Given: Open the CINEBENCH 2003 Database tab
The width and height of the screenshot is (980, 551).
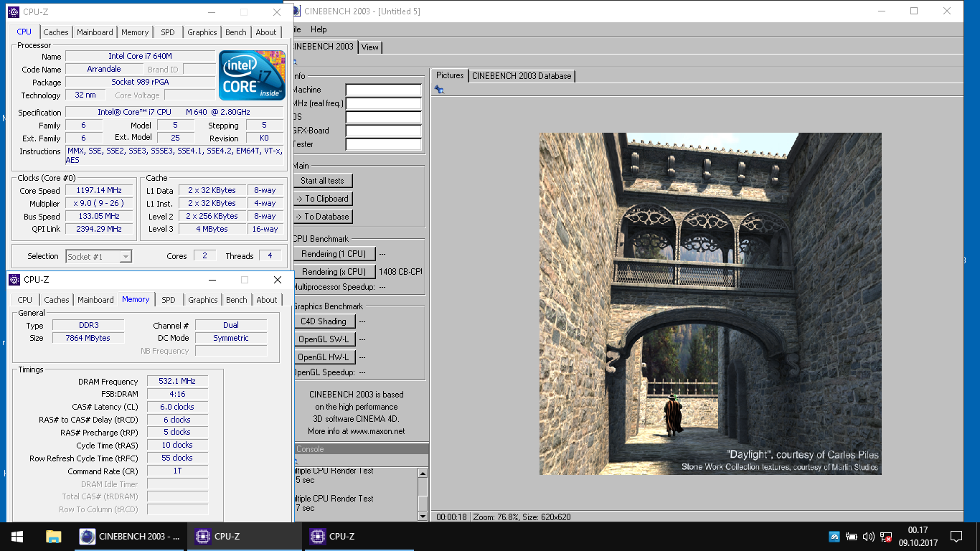Looking at the screenshot, I should (x=522, y=76).
